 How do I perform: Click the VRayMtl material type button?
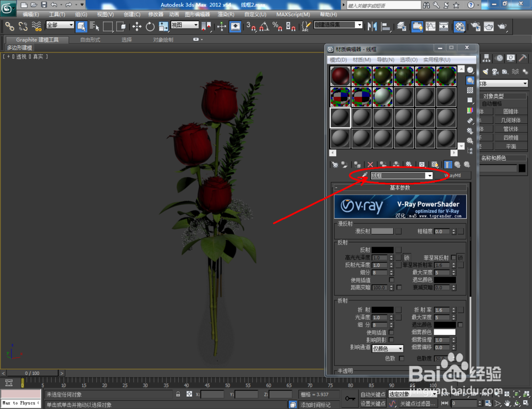coord(453,176)
